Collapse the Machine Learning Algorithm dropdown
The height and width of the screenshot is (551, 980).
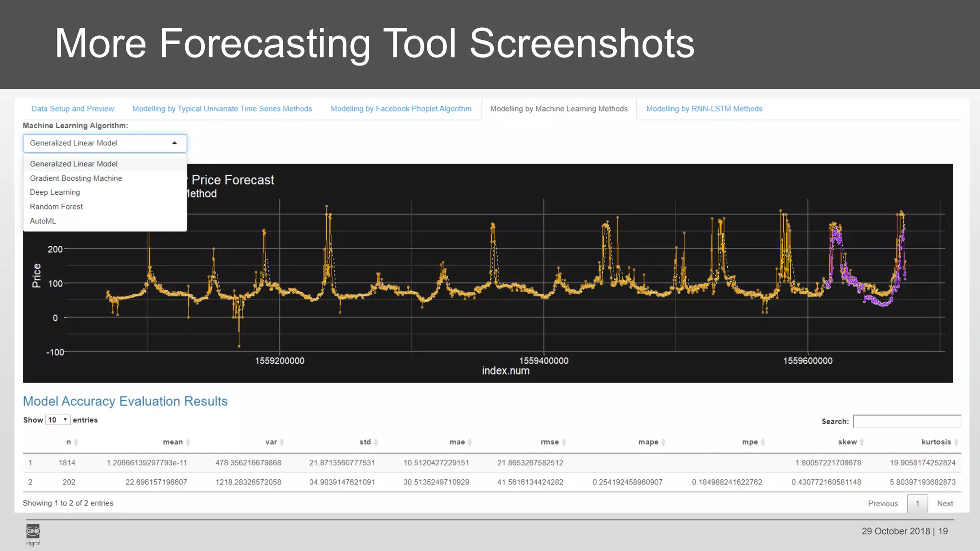click(x=174, y=143)
